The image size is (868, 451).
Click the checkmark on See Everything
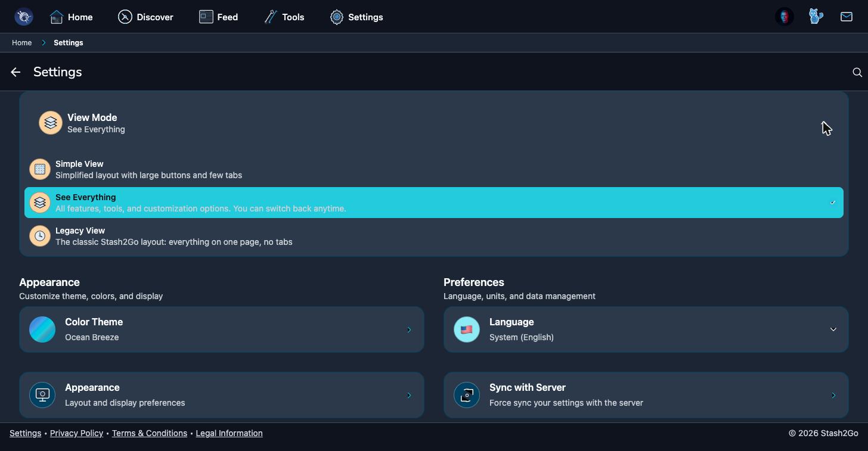coord(833,203)
